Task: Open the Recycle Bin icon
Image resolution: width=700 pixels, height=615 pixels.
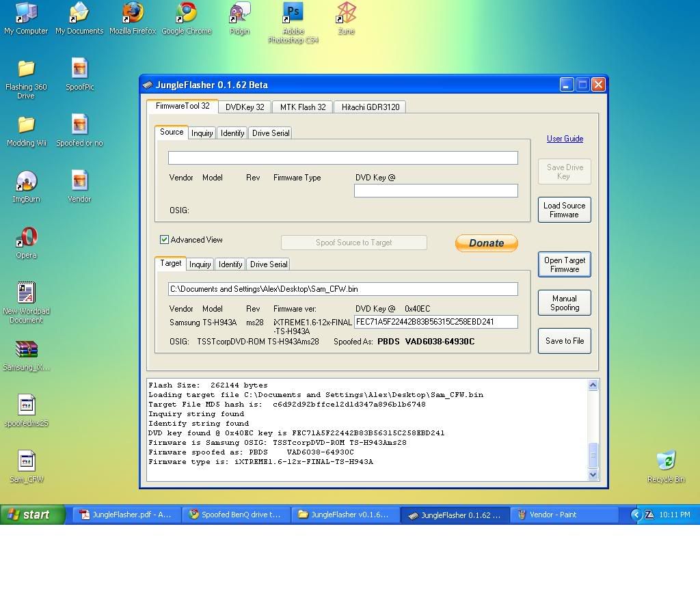Action: [x=665, y=461]
